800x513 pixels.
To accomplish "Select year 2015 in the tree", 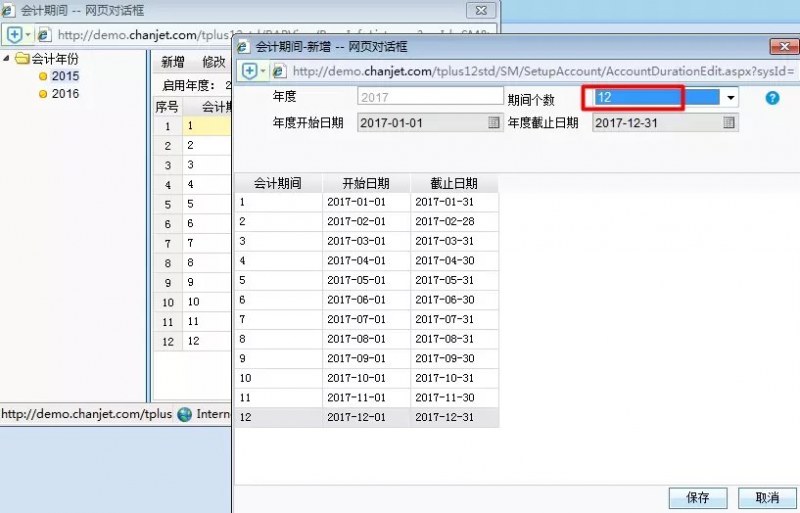I will click(65, 76).
